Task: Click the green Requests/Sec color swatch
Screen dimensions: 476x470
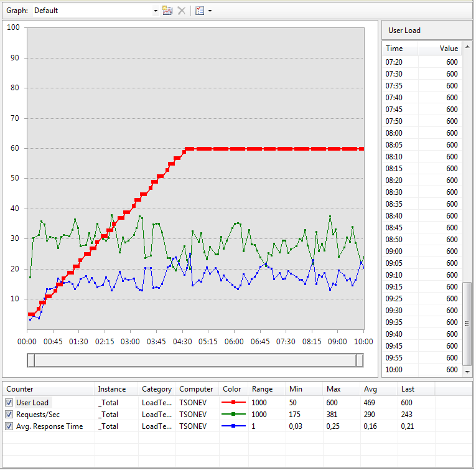Action: pos(233,414)
